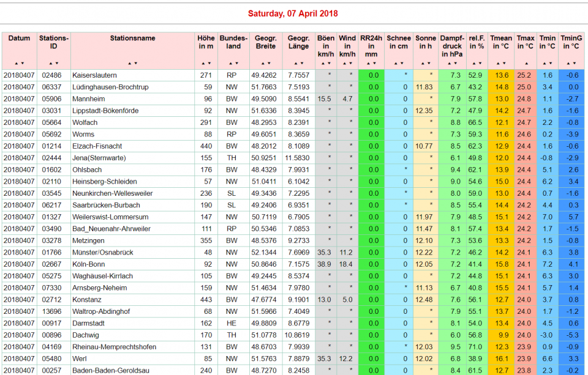Screen dimensions: 588x375
Task: Sort Datum column ascending with up arrow
Action: coord(16,63)
